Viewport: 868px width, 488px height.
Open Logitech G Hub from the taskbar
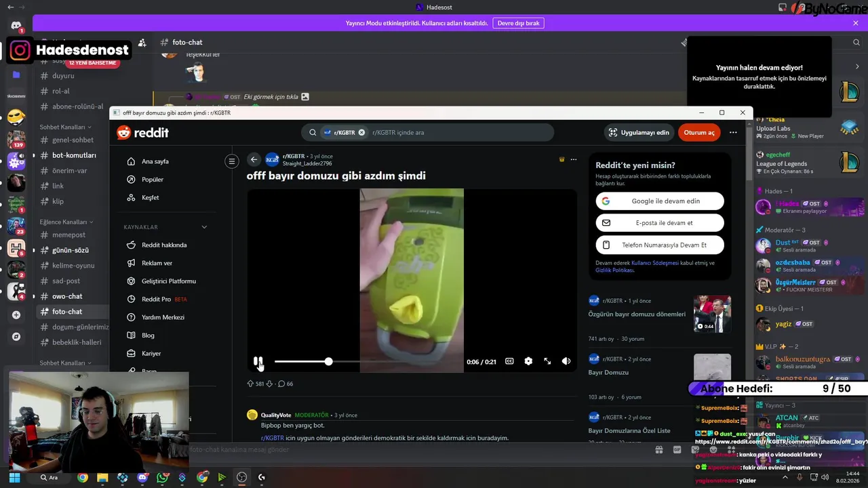tap(262, 477)
